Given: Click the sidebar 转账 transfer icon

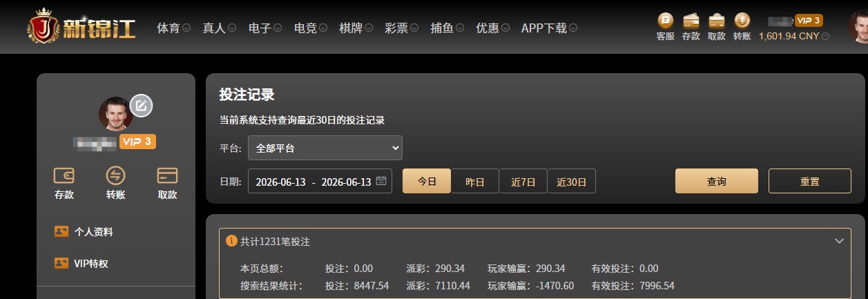Looking at the screenshot, I should [116, 175].
